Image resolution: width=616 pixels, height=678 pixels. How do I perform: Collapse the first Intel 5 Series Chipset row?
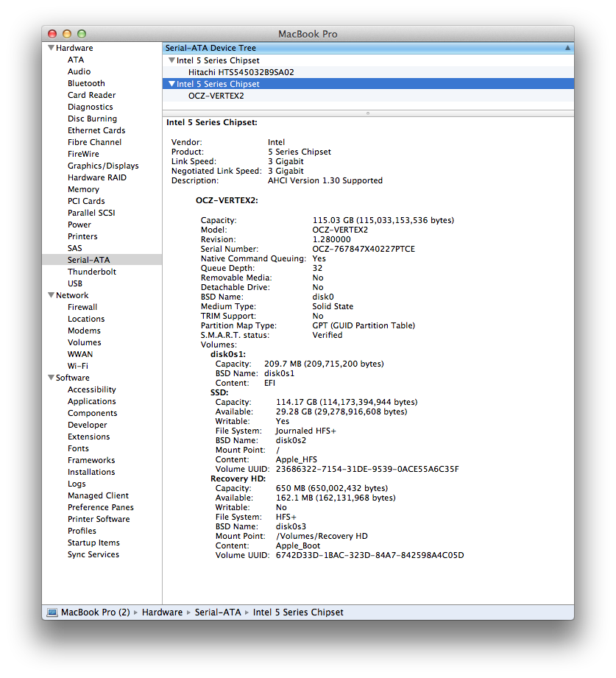tap(171, 60)
